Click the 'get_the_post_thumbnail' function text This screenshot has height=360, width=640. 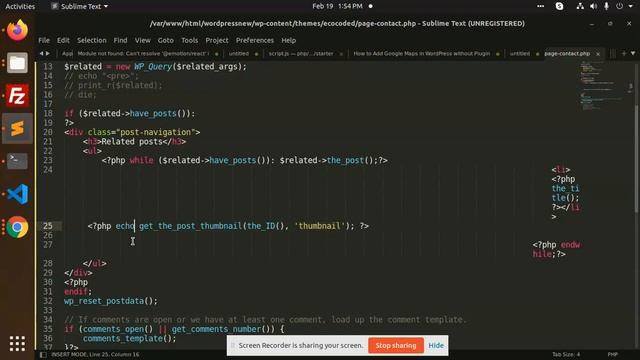click(190, 226)
